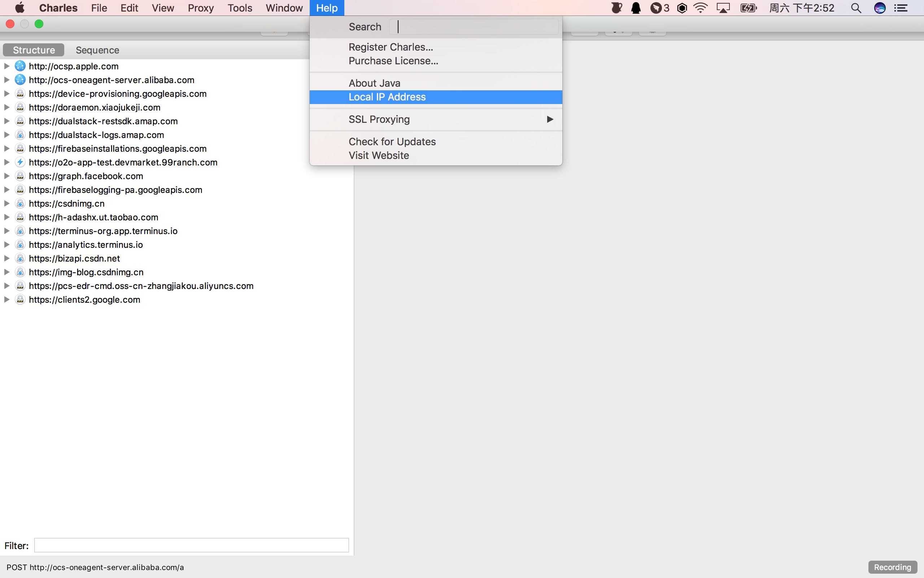Switch to the Sequence tab
This screenshot has width=924, height=578.
pos(97,50)
